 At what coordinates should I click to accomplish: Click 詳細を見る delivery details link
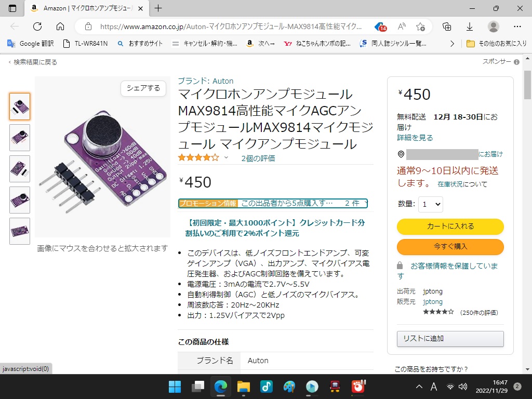[415, 138]
